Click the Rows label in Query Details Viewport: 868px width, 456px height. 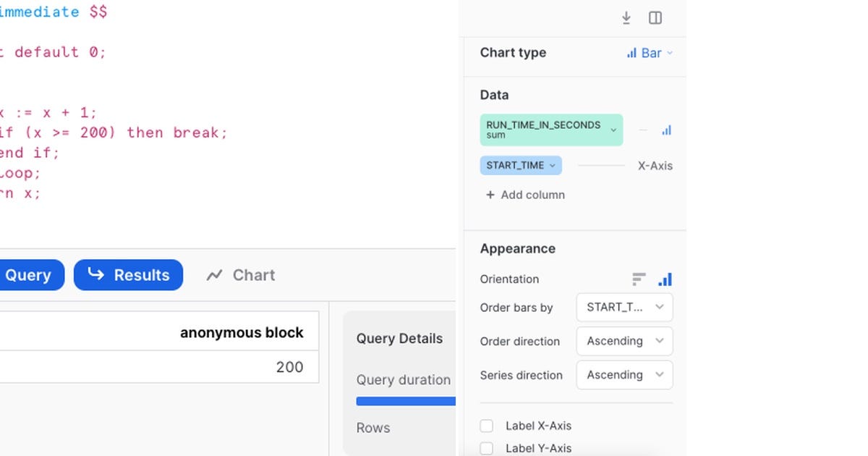[x=373, y=428]
